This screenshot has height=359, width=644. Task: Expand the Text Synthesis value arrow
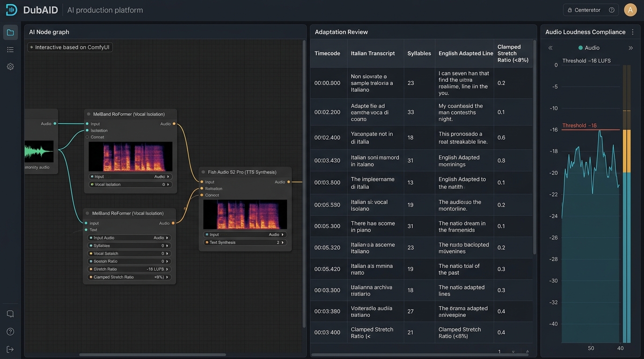tap(283, 243)
